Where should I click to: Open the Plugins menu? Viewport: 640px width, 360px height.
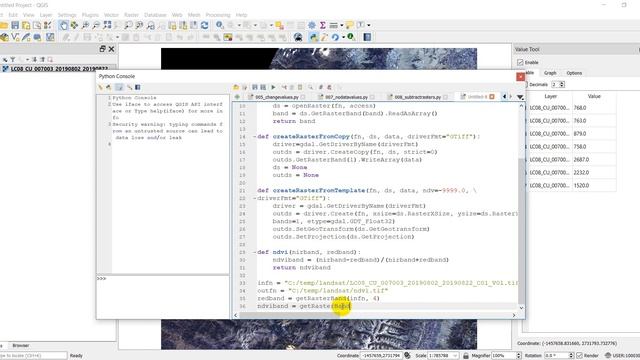tap(90, 15)
